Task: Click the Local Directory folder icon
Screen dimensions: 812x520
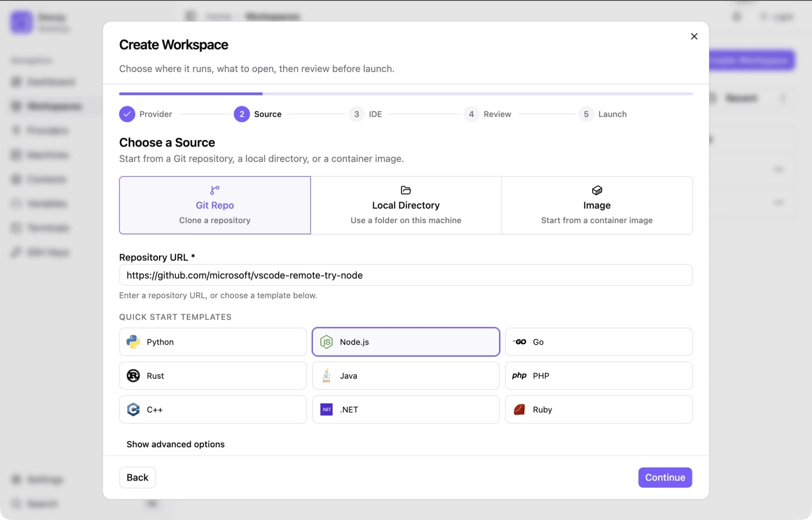Action: pos(406,190)
